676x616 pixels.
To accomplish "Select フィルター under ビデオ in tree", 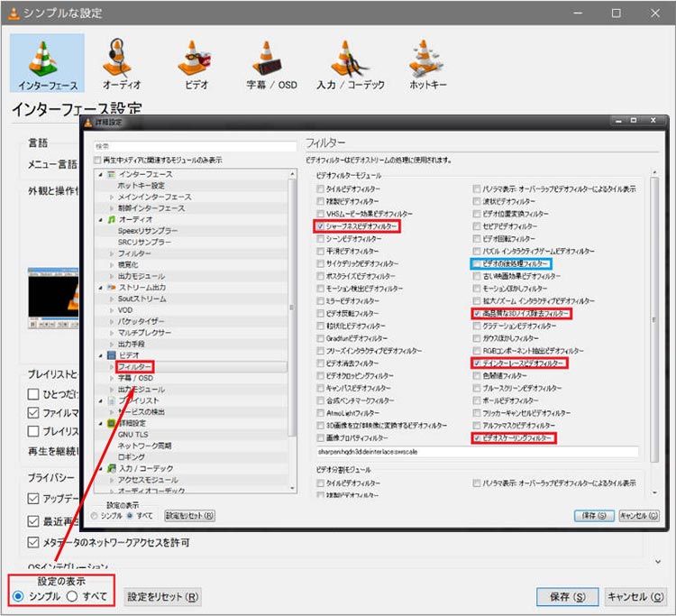I will coord(134,367).
